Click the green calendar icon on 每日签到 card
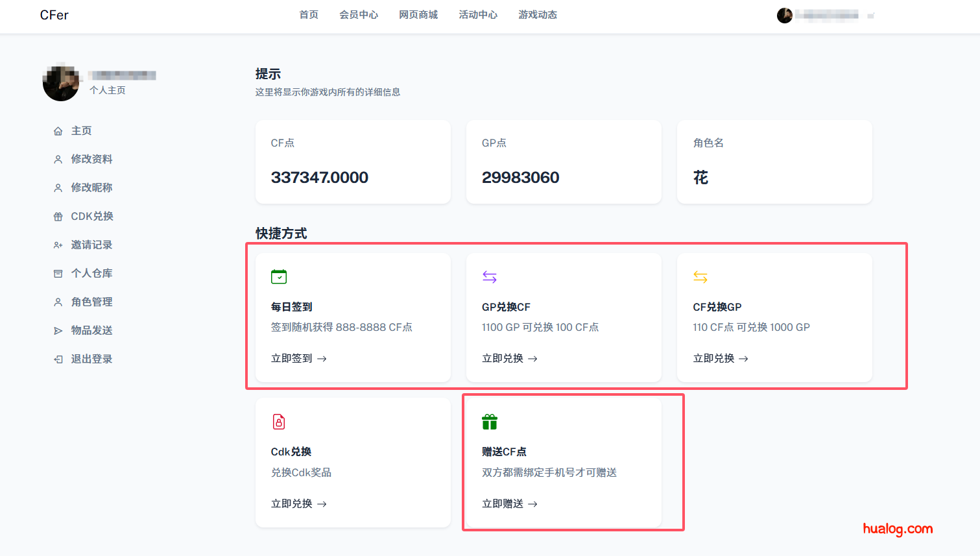This screenshot has height=556, width=980. point(279,276)
